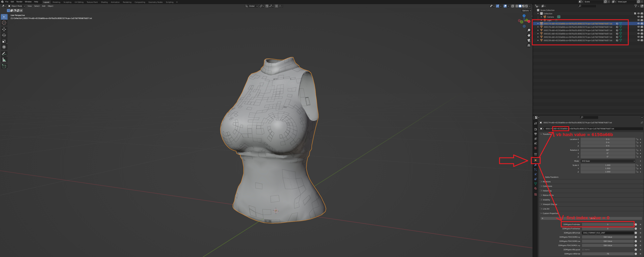Screen dimensions: 644x257
Task: Disable 000239-vb0 in renders camera icon
Action: pyautogui.click(x=642, y=40)
